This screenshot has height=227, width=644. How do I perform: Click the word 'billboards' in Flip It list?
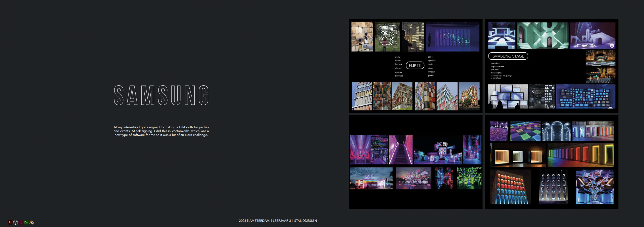coord(399,76)
